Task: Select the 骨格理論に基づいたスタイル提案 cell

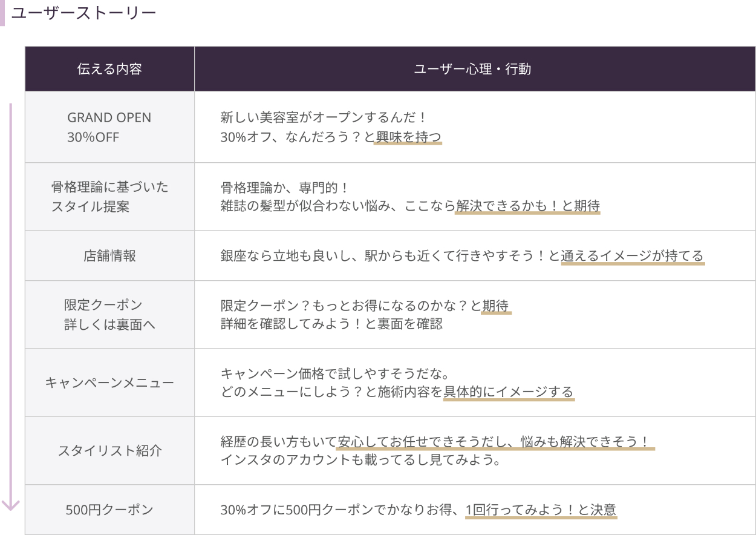Action: click(x=109, y=197)
